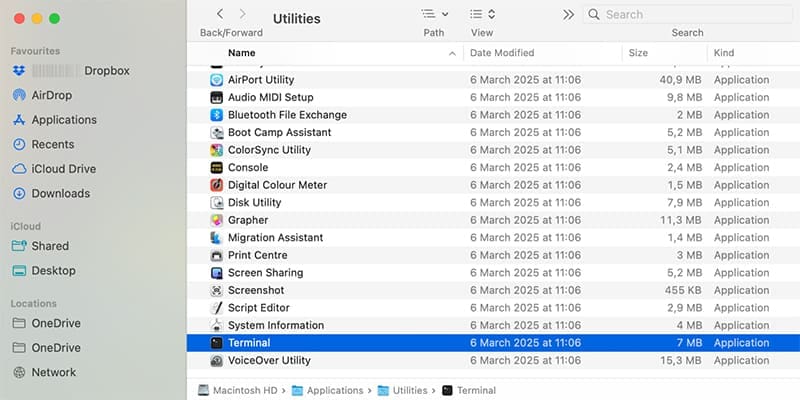Expand hidden toolbar items double chevron
The image size is (800, 400).
[568, 14]
